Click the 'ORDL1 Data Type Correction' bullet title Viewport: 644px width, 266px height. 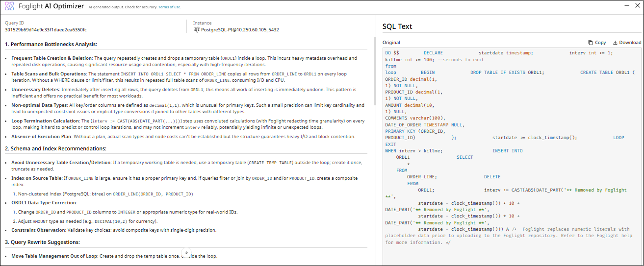[x=44, y=202]
